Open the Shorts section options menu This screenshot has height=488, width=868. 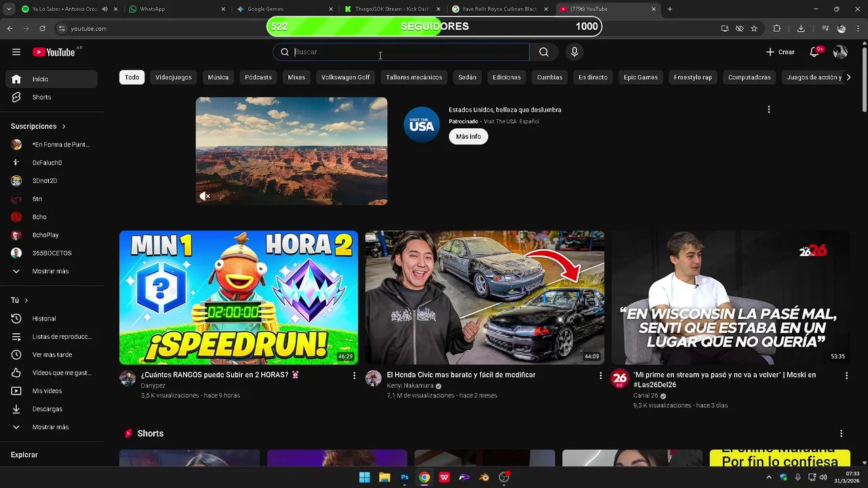[841, 433]
